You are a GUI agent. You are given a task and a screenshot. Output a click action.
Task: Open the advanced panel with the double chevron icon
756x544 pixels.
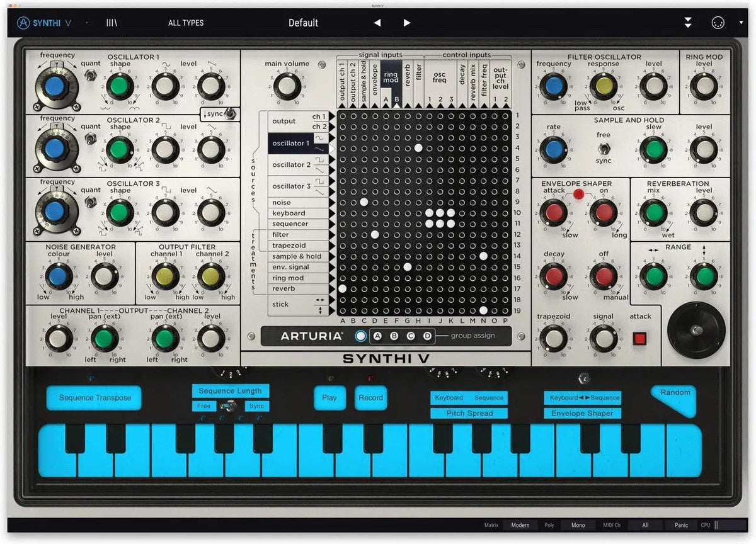coord(687,22)
